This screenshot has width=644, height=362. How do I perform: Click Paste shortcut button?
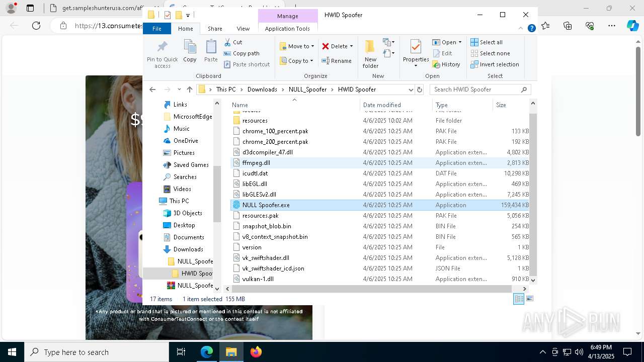(x=247, y=64)
